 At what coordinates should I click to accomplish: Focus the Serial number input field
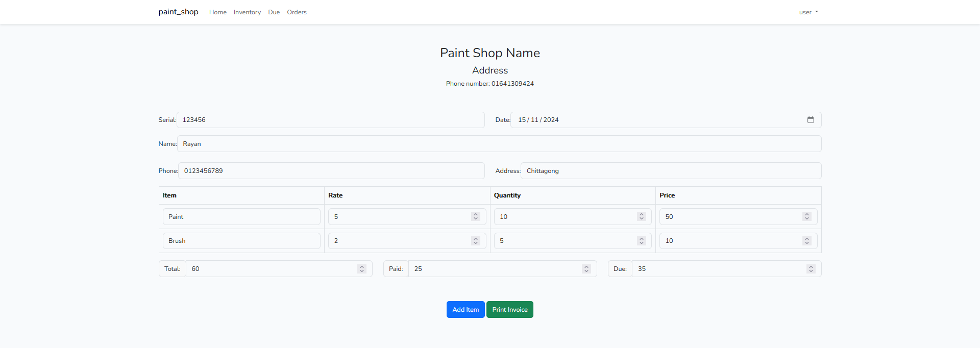[x=330, y=120]
